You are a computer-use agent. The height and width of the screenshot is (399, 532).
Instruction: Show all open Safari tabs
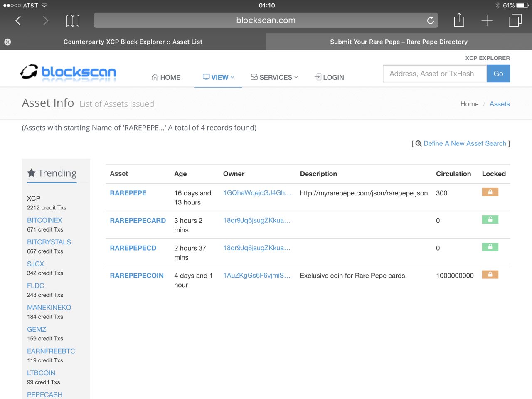click(x=515, y=20)
